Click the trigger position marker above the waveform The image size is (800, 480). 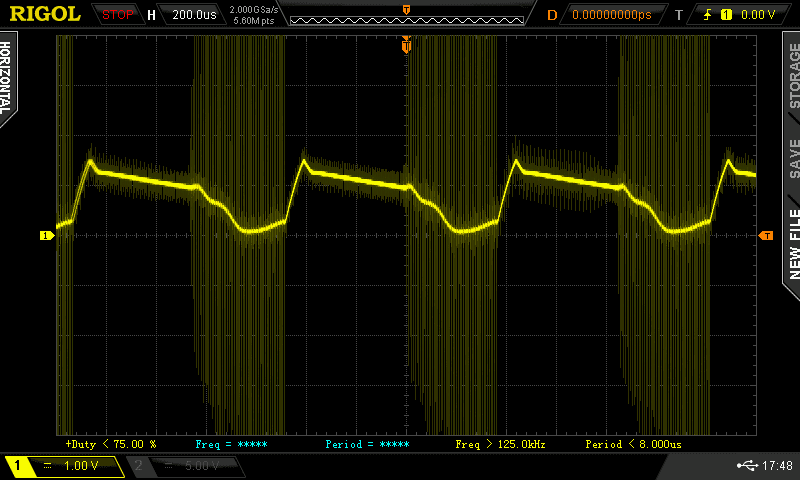[406, 44]
